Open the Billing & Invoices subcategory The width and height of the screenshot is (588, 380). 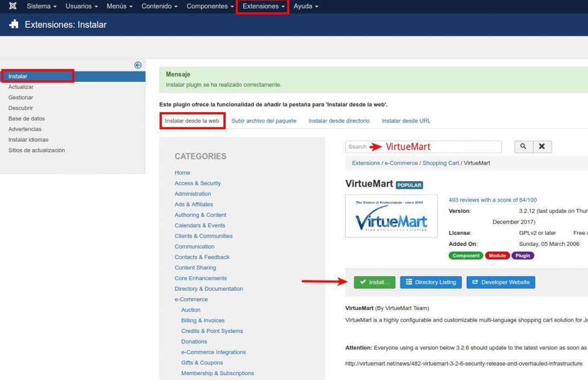click(203, 320)
